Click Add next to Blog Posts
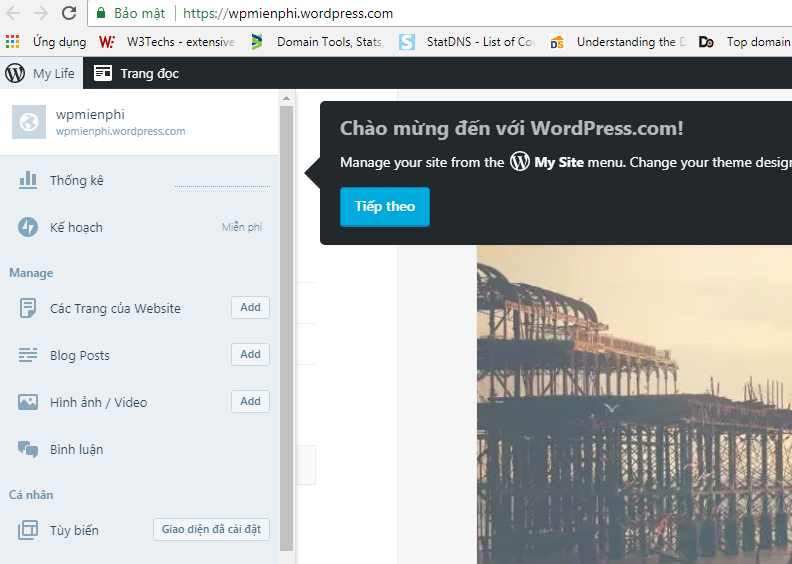Image resolution: width=792 pixels, height=564 pixels. 251,354
